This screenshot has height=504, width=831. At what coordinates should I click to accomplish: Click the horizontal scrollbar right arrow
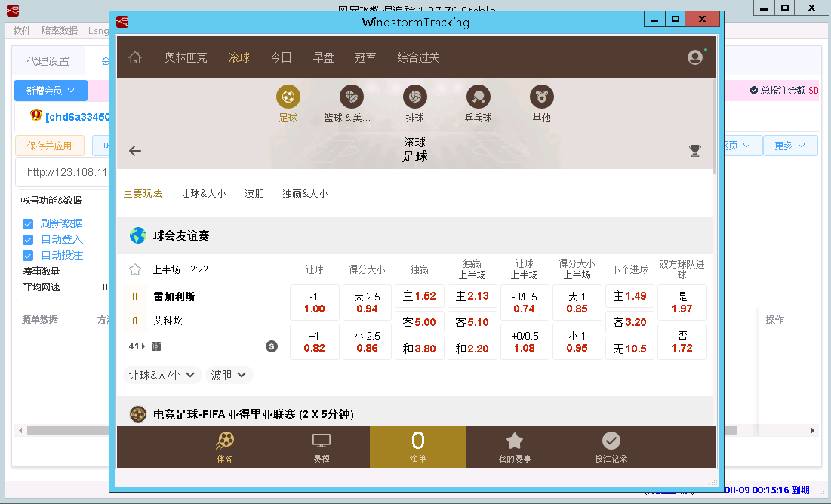[x=812, y=430]
